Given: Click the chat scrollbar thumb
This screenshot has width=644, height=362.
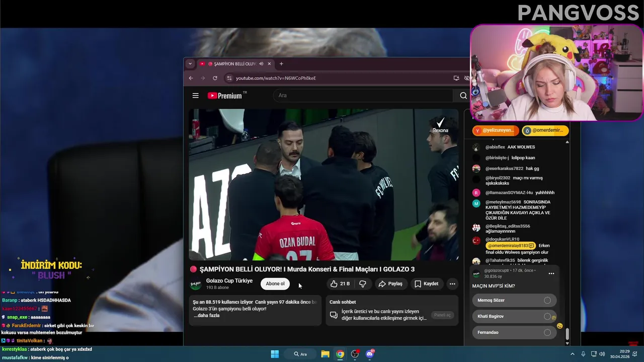Looking at the screenshot, I should tap(568, 333).
